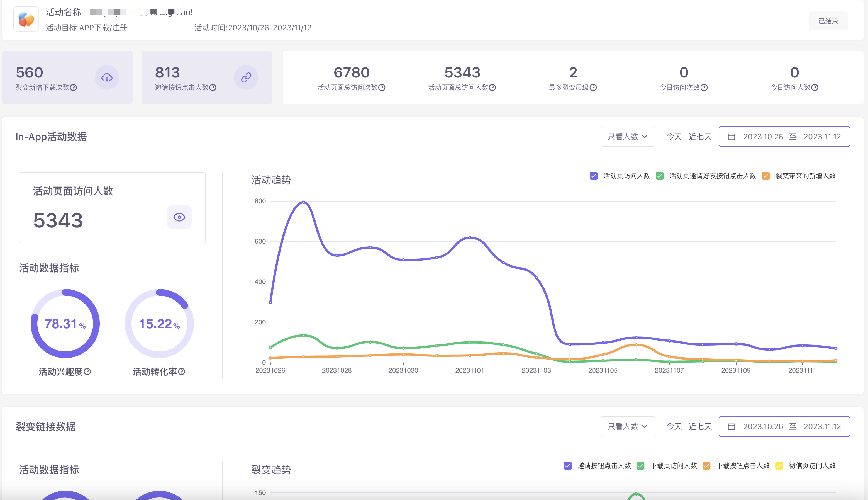Click the calendar icon in the 裂变链接数据 date picker

point(732,426)
